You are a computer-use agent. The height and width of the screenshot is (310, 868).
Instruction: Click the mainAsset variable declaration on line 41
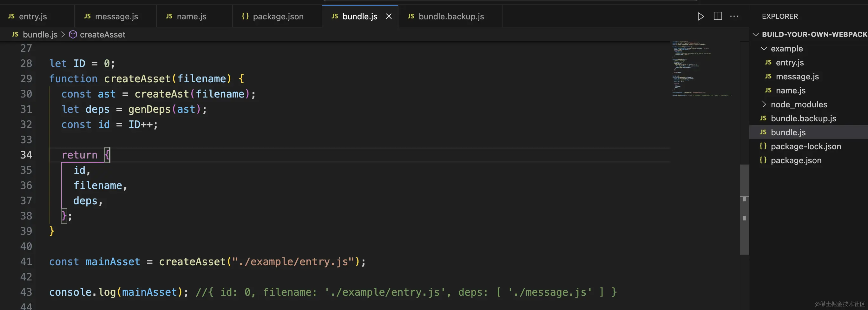[x=113, y=261]
